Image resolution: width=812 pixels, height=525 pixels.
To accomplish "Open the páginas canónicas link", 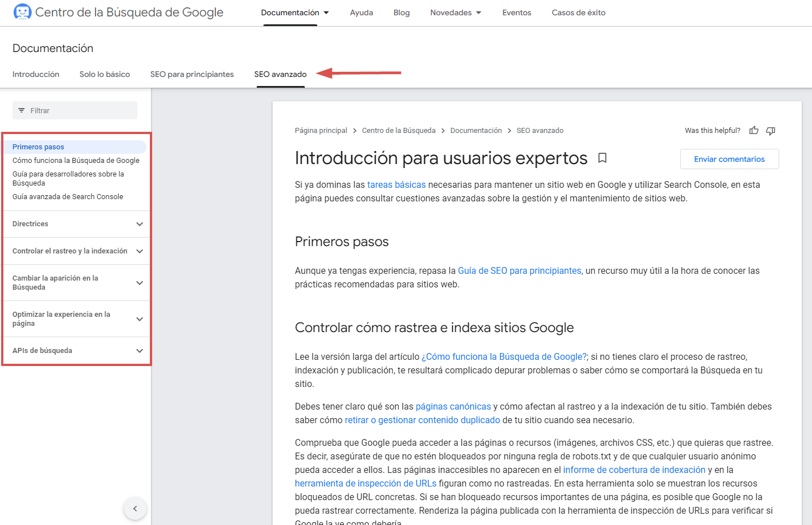I will pos(453,406).
